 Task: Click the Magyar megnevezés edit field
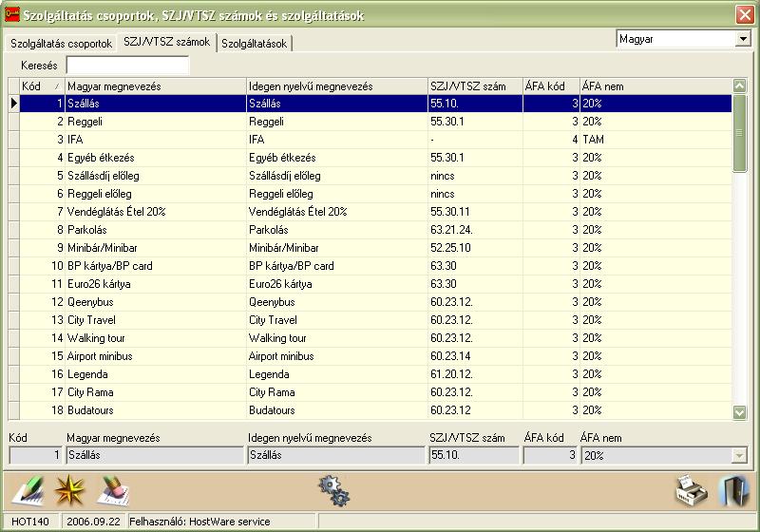point(155,455)
